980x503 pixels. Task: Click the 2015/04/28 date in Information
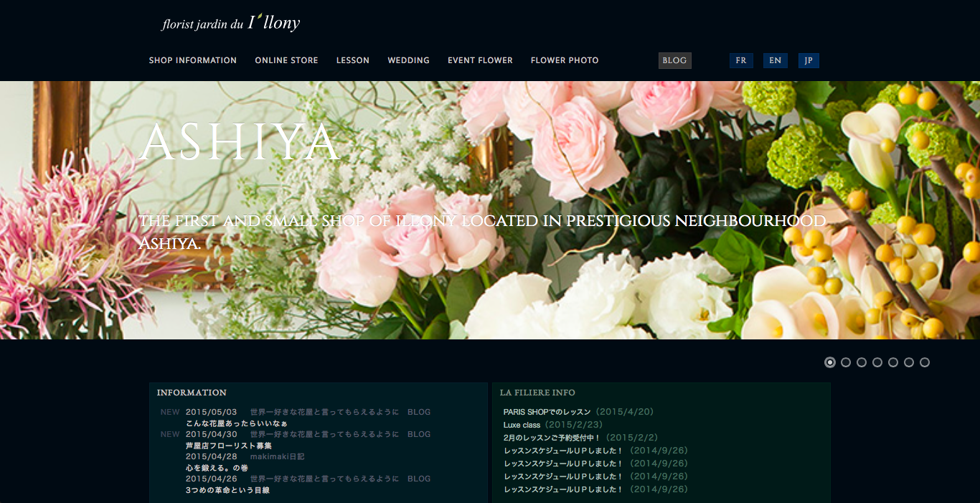[x=211, y=456]
